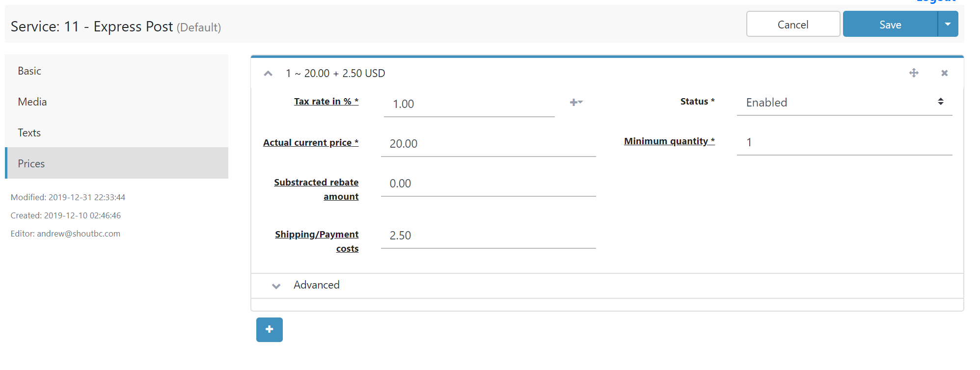Open the Save button dropdown arrow
Viewport: 980px width, 370px height.
pos(948,24)
